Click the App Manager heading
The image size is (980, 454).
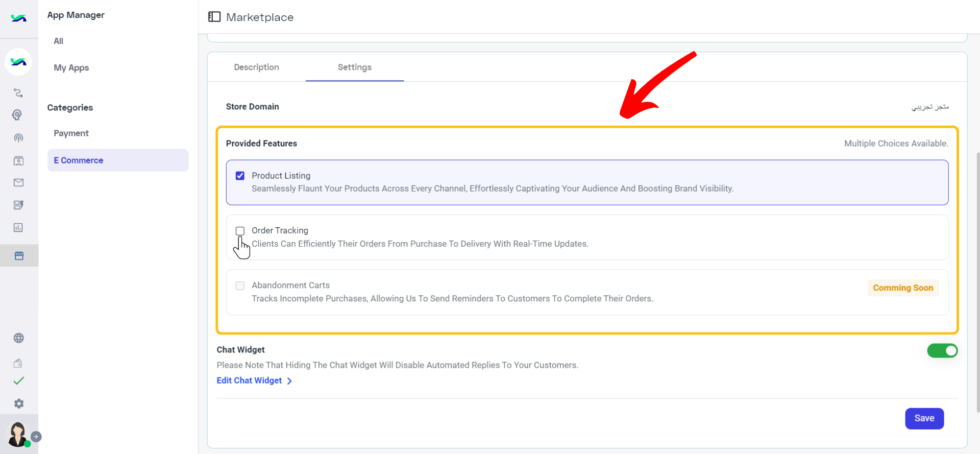(x=76, y=15)
